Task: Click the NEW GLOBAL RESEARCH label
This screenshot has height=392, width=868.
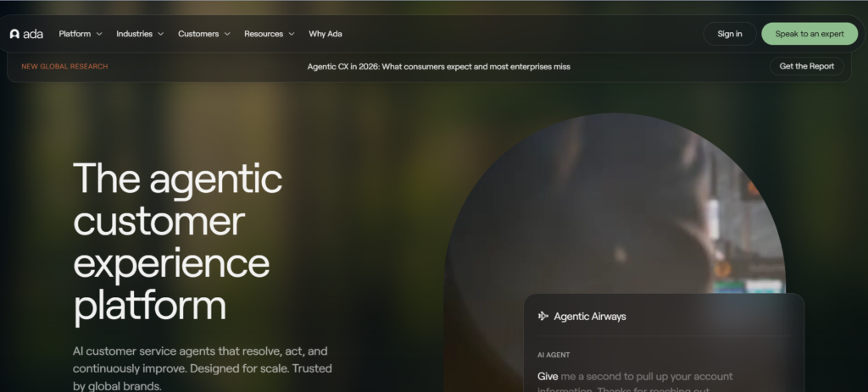Action: [x=64, y=66]
